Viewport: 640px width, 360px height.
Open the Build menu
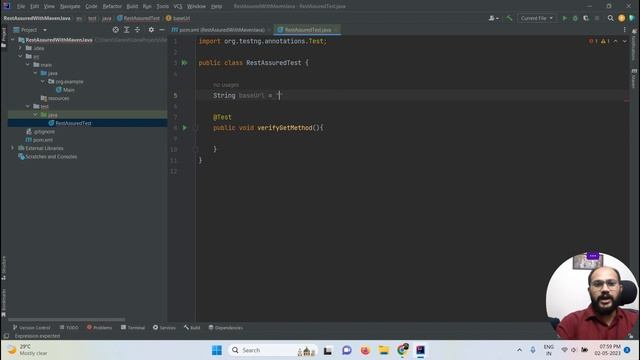132,6
